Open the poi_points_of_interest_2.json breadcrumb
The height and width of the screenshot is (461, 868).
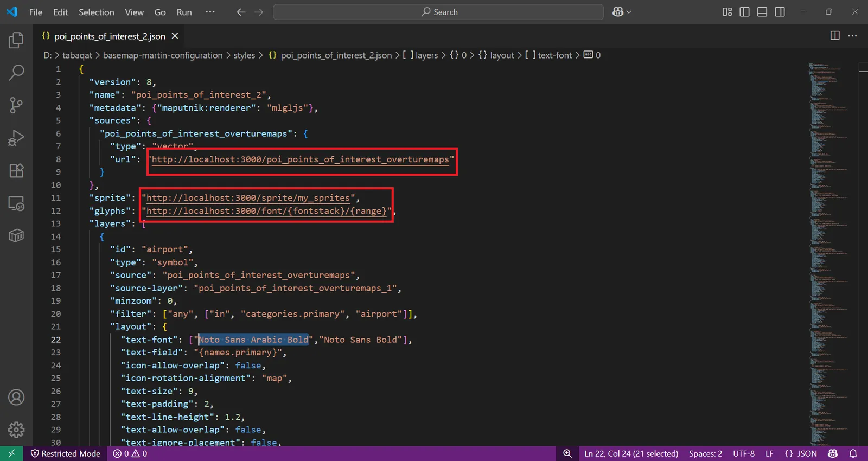330,55
